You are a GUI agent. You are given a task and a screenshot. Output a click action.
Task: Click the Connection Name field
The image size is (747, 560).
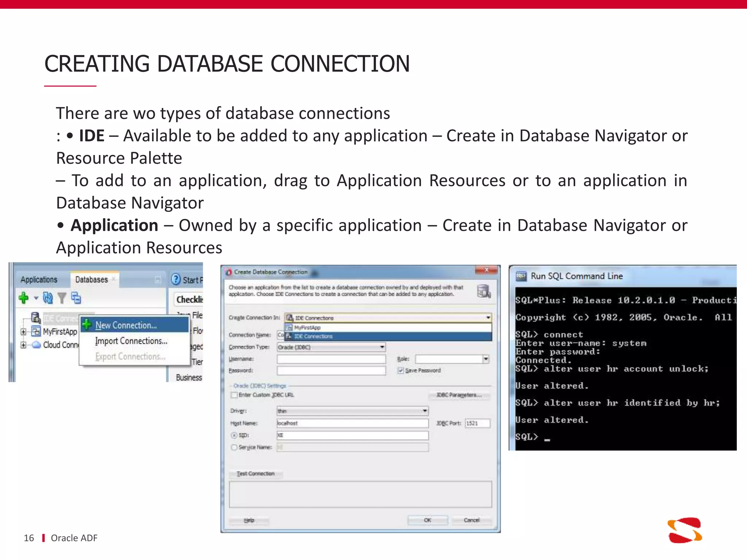tap(281, 335)
